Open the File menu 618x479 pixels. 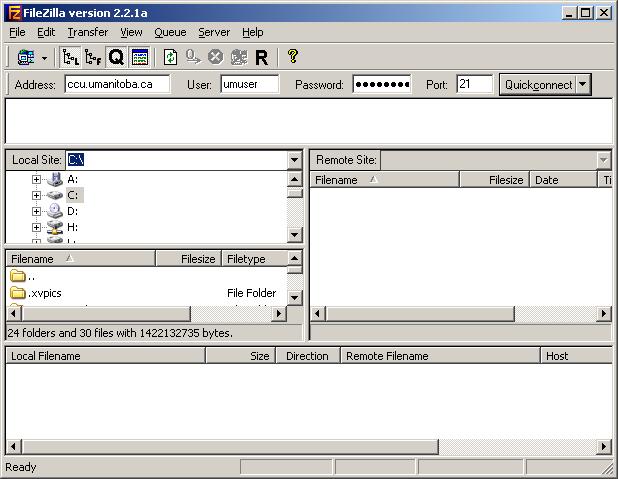(x=17, y=32)
